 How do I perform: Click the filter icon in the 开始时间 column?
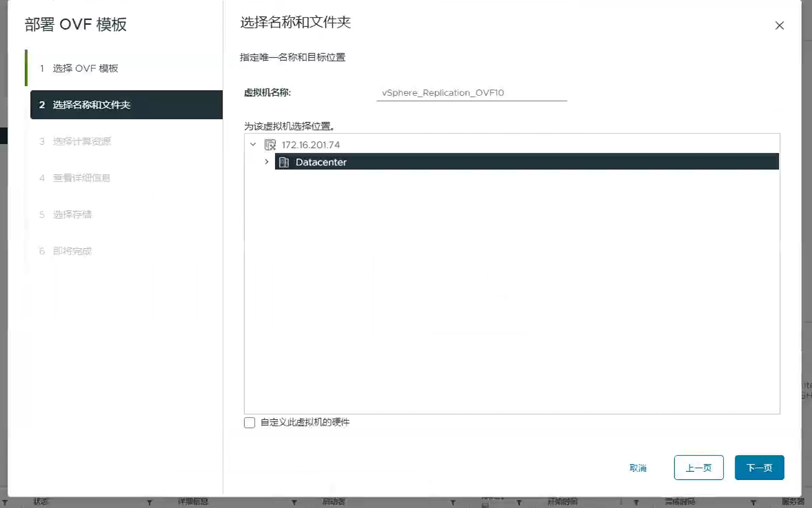coord(636,502)
